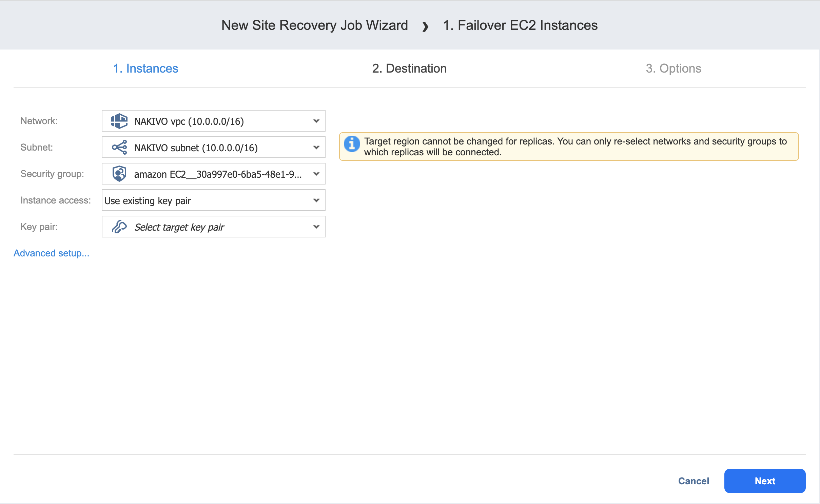Click the VPC network icon

point(119,121)
